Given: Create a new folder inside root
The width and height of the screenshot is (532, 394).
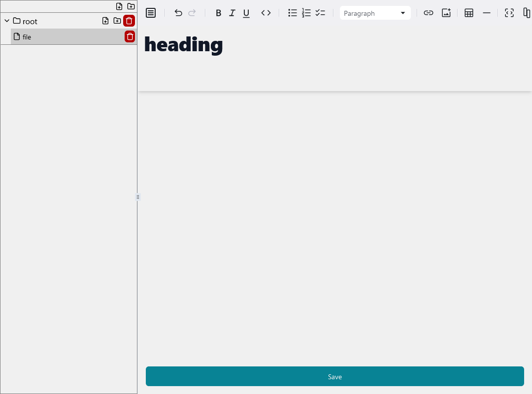Looking at the screenshot, I should [x=117, y=21].
